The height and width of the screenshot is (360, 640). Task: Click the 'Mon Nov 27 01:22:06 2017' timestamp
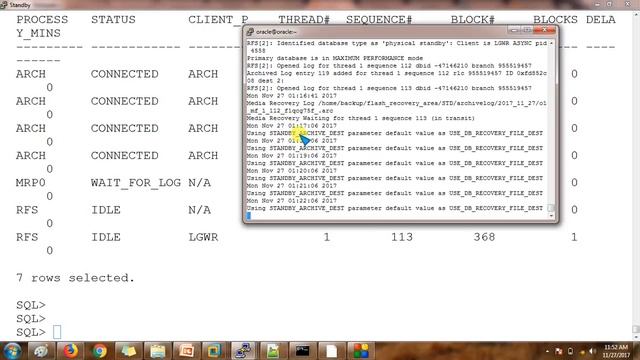click(291, 200)
